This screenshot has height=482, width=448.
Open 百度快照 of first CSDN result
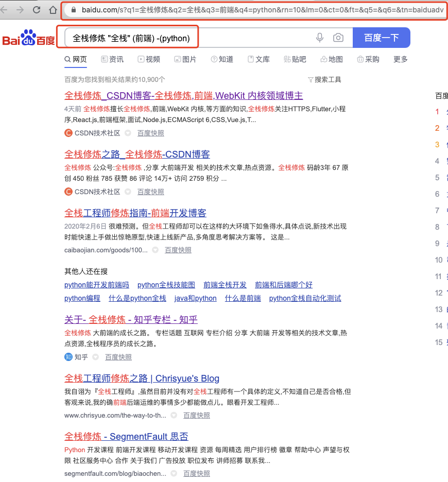151,133
